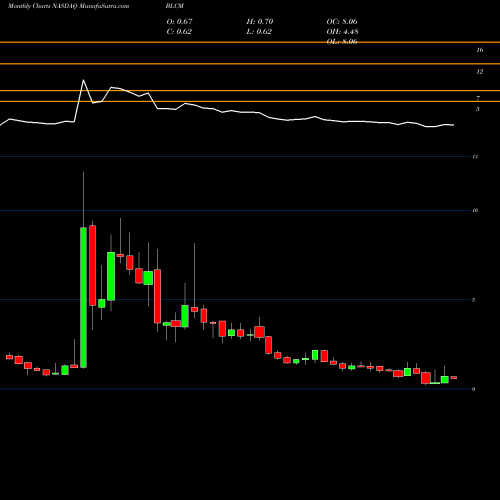Click the 15 price label on blue gridline
This screenshot has height=500, width=500.
475,156
